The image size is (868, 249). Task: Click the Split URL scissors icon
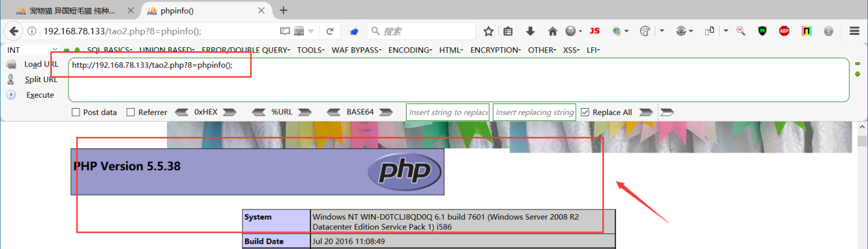point(11,79)
